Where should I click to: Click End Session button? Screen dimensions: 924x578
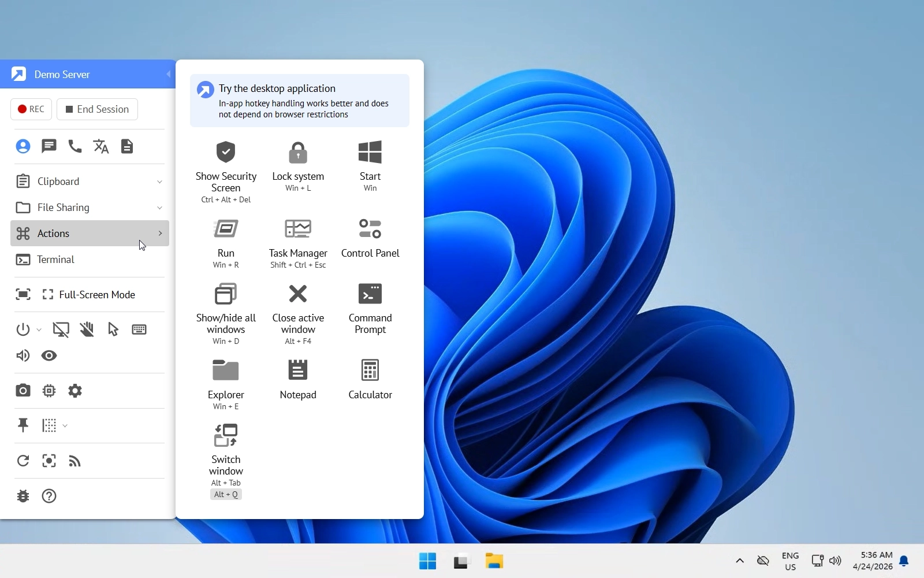pyautogui.click(x=97, y=109)
